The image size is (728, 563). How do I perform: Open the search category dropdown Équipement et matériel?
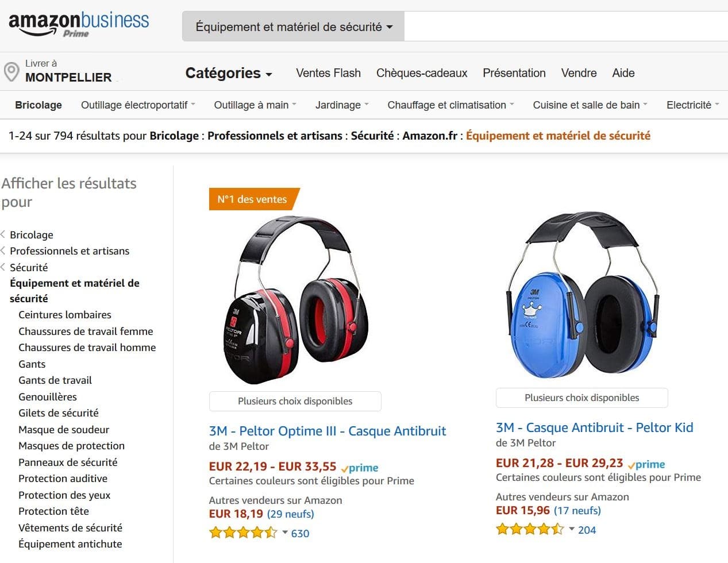(x=294, y=26)
